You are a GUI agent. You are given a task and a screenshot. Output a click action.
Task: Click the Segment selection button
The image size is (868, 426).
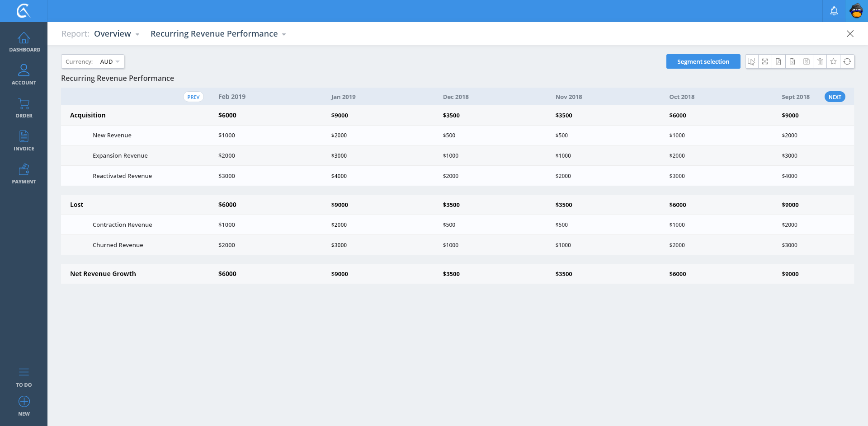tap(703, 61)
